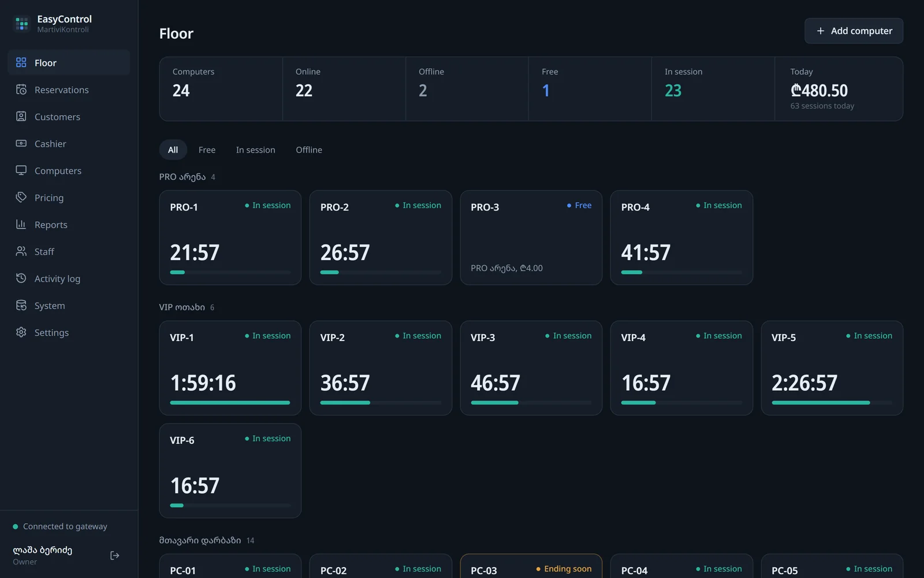
Task: Click the PRO-2 In session status
Action: pos(418,205)
